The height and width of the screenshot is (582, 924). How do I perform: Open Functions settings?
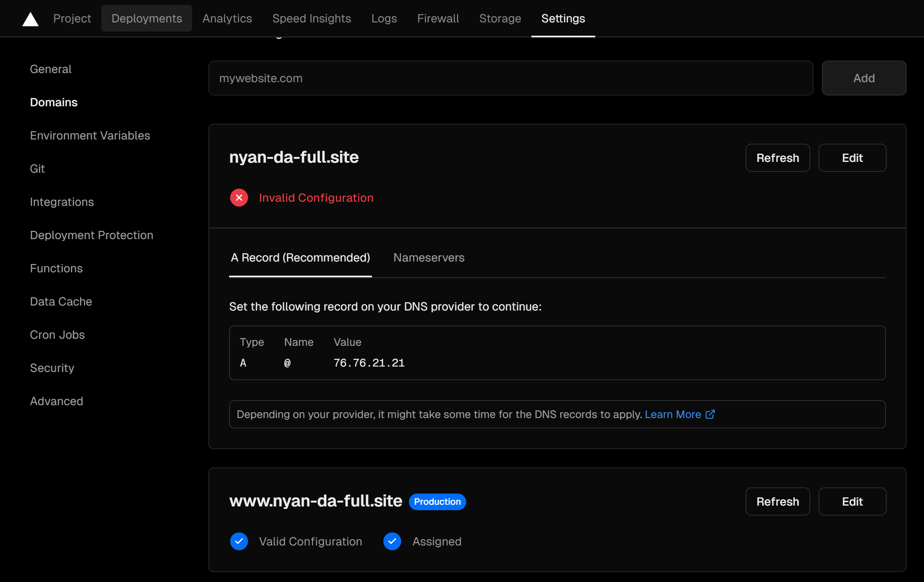[x=56, y=268]
